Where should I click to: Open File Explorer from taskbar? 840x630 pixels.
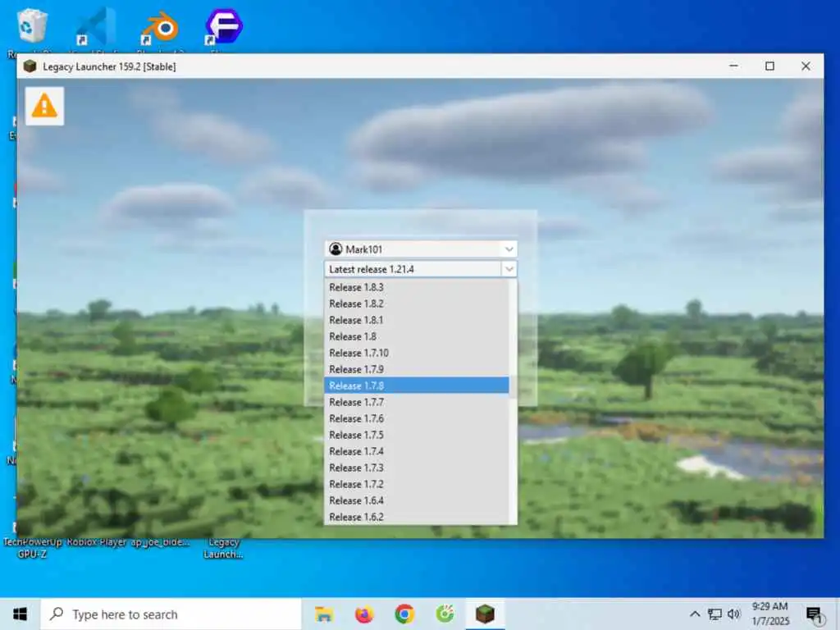click(324, 614)
